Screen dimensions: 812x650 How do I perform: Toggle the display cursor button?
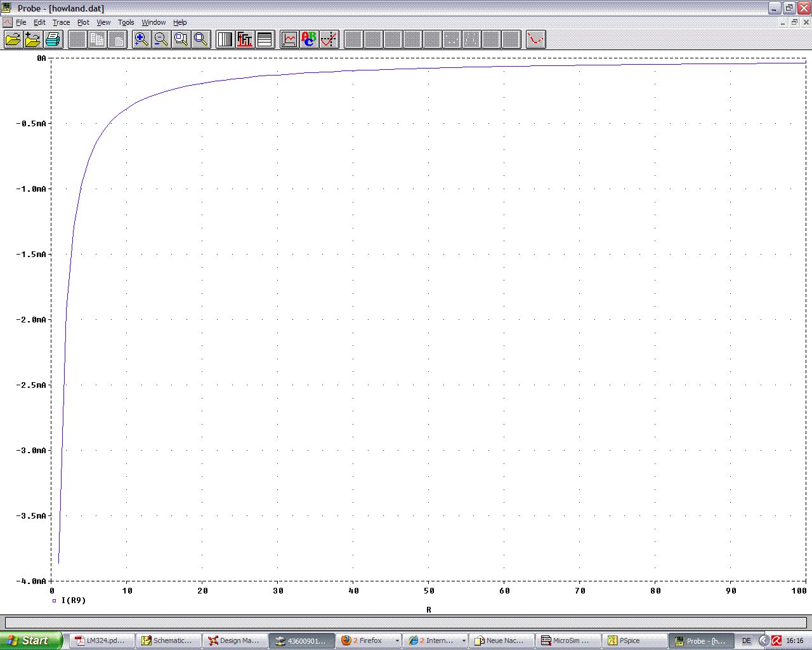point(329,40)
